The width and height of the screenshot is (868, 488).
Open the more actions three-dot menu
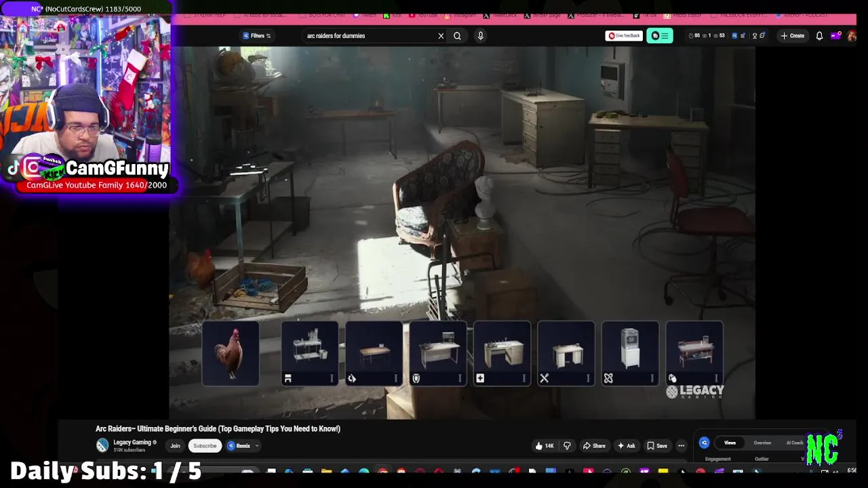(682, 446)
